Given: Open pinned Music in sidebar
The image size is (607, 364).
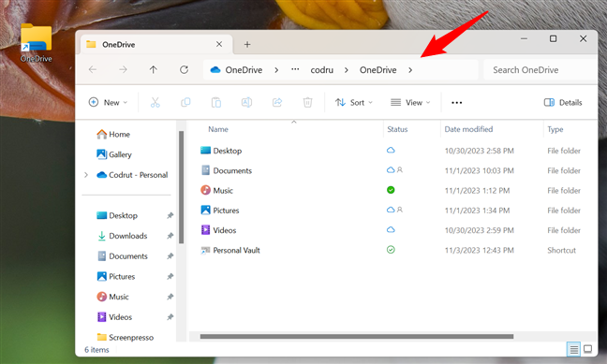Looking at the screenshot, I should pos(112,297).
